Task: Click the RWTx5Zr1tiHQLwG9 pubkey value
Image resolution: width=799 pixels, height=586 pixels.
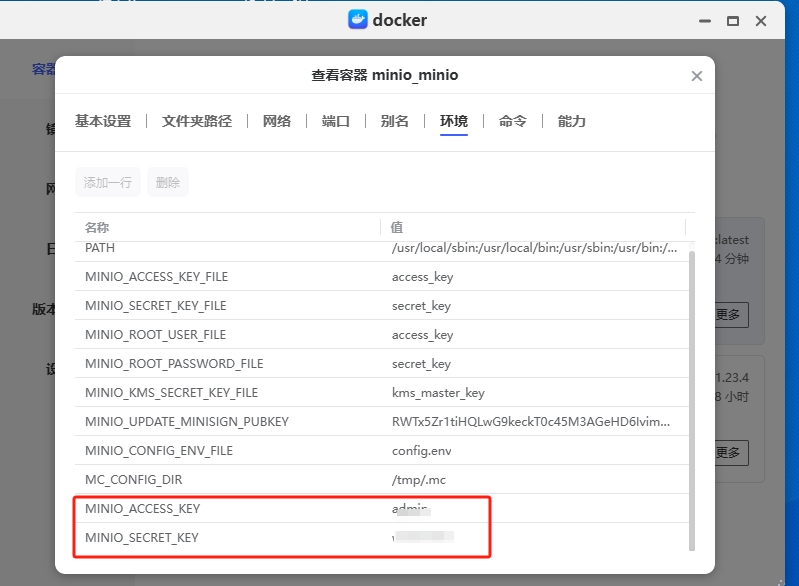Action: [x=531, y=422]
